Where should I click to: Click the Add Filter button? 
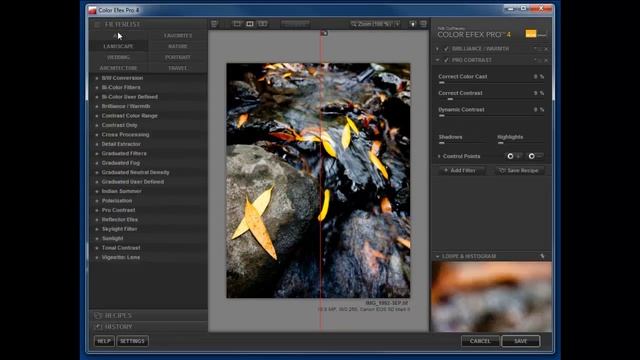pyautogui.click(x=462, y=171)
